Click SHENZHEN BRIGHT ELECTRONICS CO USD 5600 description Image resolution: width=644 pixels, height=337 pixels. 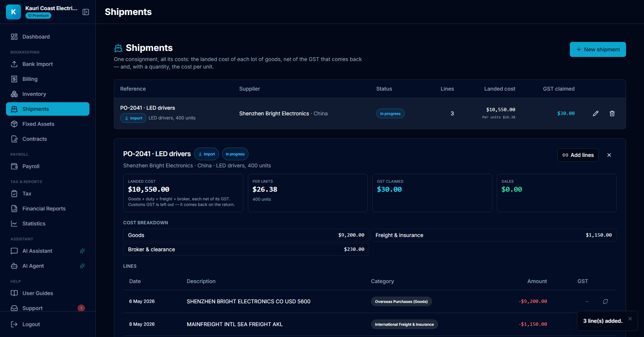click(x=249, y=301)
